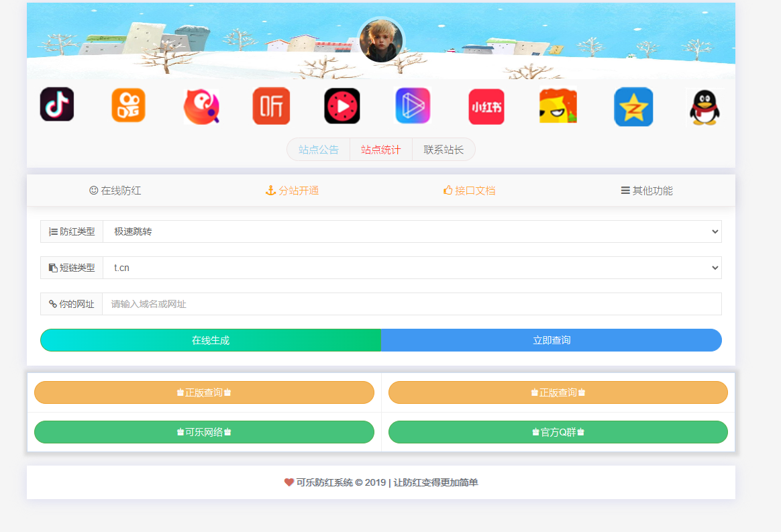The width and height of the screenshot is (781, 532).
Task: Click the Tencent Weishi gradient play icon
Action: coord(413,105)
